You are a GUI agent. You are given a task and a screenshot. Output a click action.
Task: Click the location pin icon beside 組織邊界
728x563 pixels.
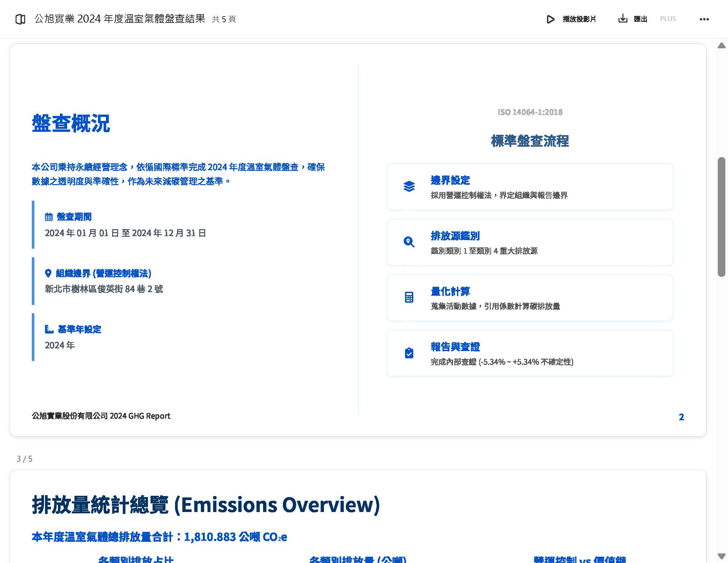point(48,273)
